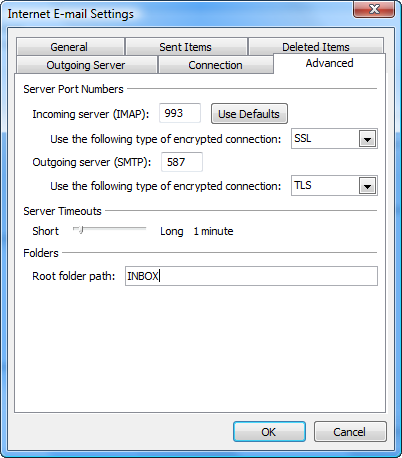The height and width of the screenshot is (458, 402).
Task: Select the Deleted Items tab
Action: click(x=316, y=46)
